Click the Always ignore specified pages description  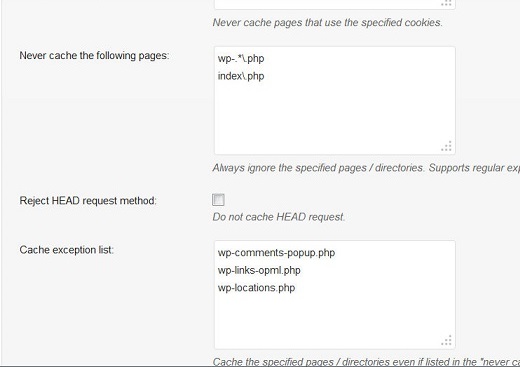pyautogui.click(x=366, y=168)
